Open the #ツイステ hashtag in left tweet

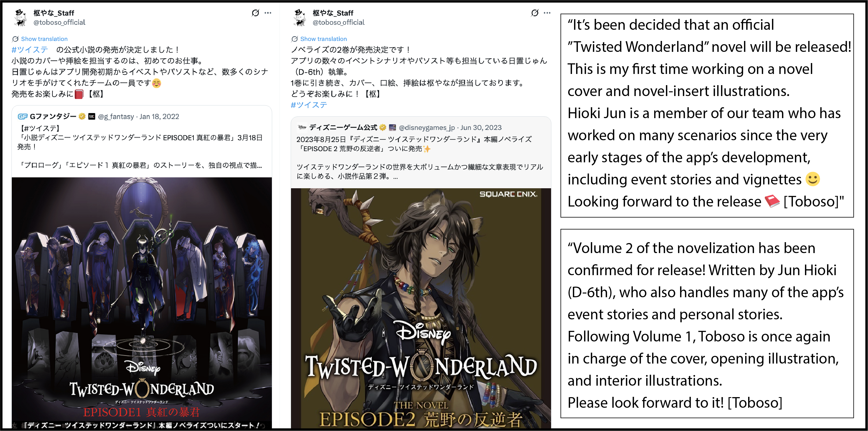30,49
